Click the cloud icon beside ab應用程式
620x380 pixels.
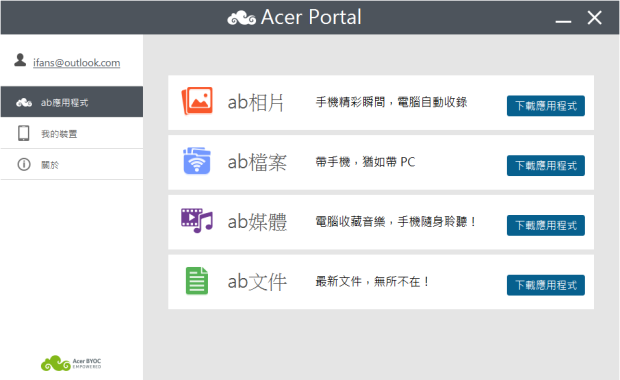click(x=24, y=103)
